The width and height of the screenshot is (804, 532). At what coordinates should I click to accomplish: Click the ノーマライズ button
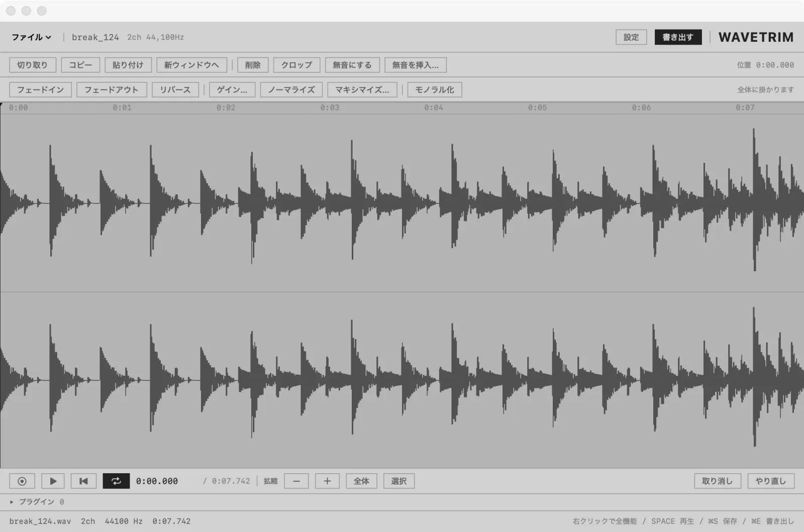[x=291, y=90]
